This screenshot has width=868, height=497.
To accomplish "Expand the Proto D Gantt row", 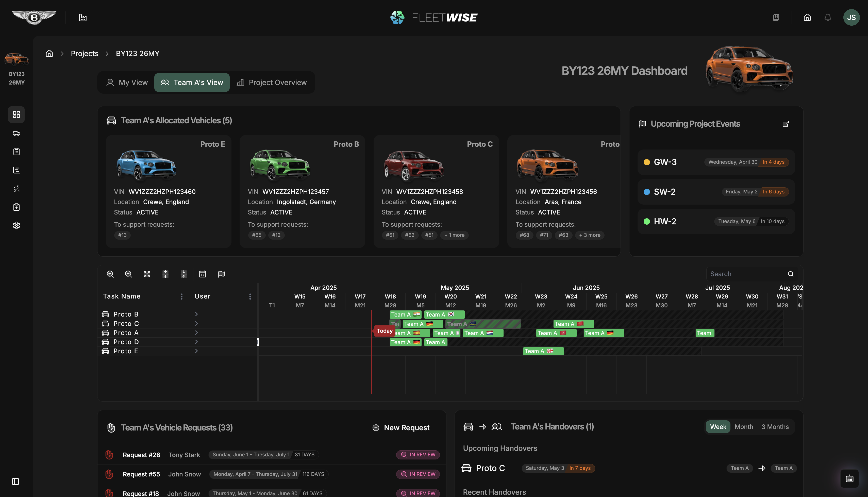I will [196, 342].
